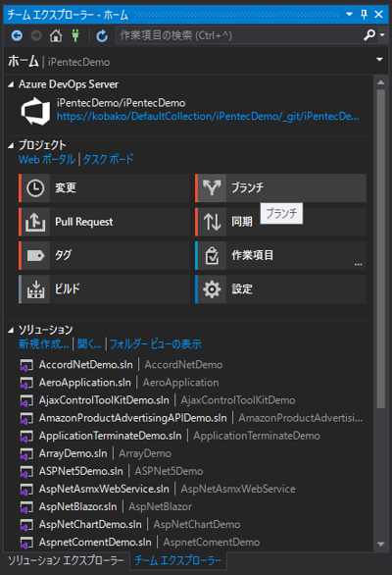Click the Back navigation arrow icon
The image size is (392, 575).
[x=17, y=35]
